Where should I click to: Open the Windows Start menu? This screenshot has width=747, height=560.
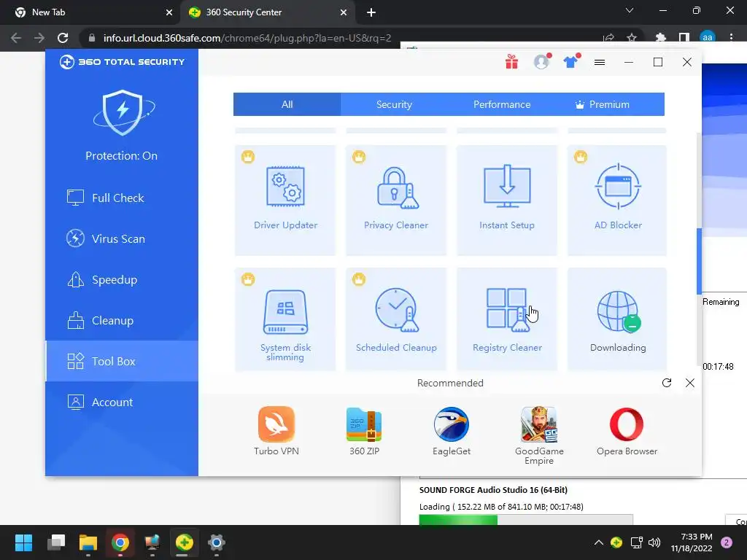coord(23,542)
